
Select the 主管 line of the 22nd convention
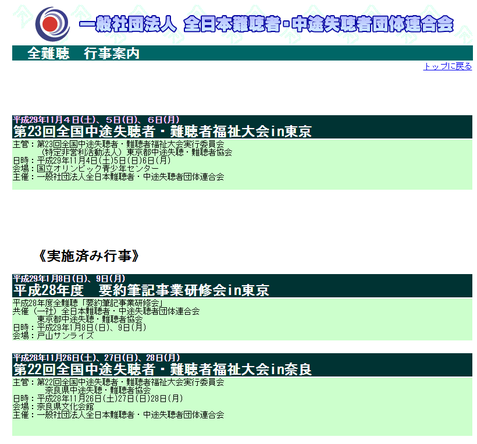click(118, 382)
